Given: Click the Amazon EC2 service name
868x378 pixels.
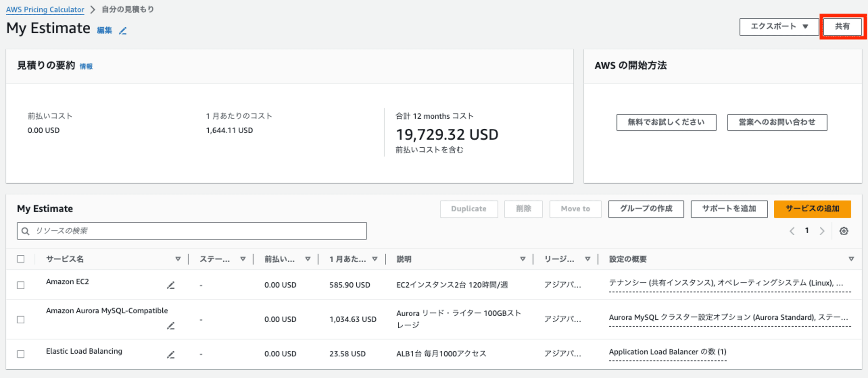Looking at the screenshot, I should click(67, 282).
